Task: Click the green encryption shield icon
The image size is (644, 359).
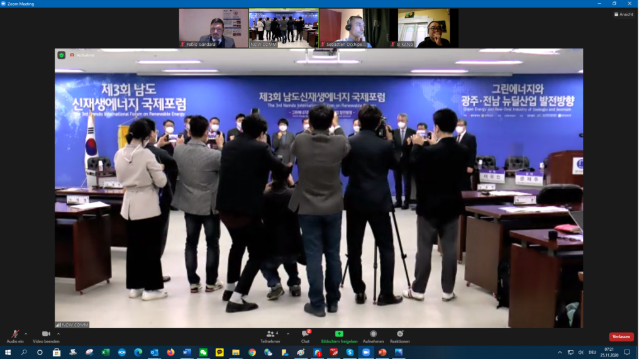Action: coord(62,55)
